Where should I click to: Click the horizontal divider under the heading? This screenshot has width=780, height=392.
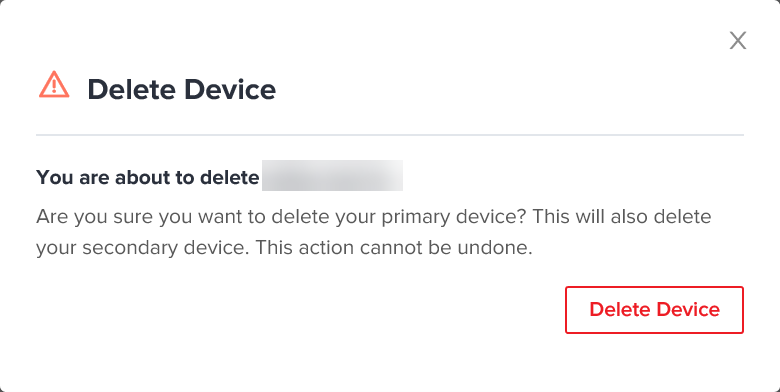pyautogui.click(x=390, y=135)
